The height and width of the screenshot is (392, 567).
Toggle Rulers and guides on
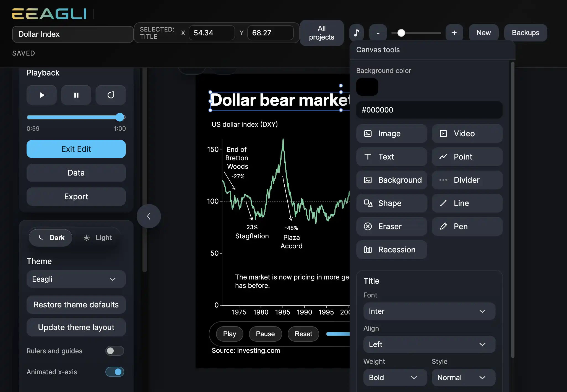(x=114, y=351)
